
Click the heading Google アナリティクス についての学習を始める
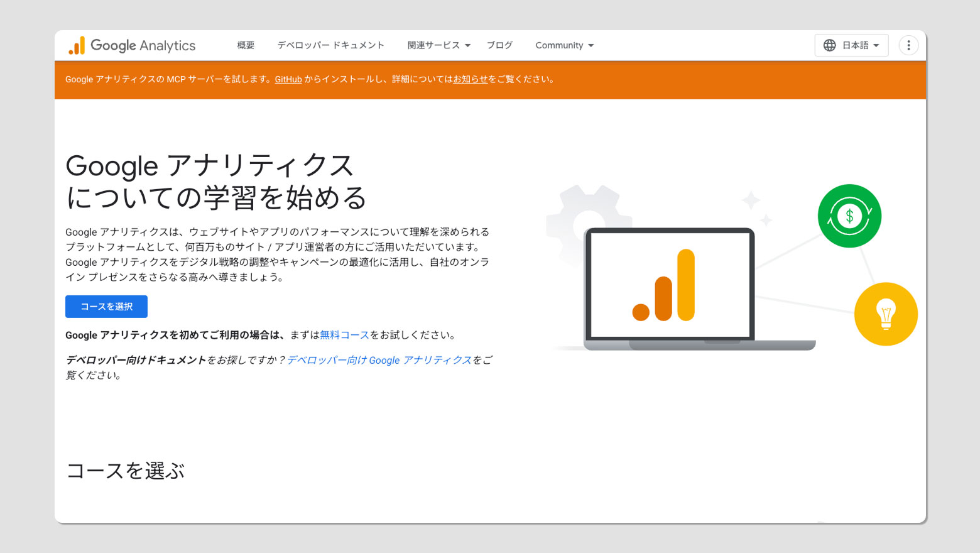click(x=216, y=182)
